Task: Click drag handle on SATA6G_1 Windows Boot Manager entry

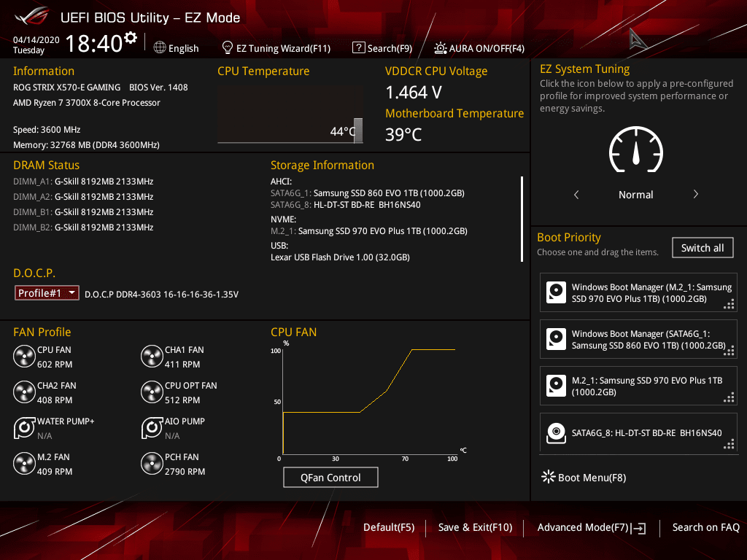Action: 729,351
